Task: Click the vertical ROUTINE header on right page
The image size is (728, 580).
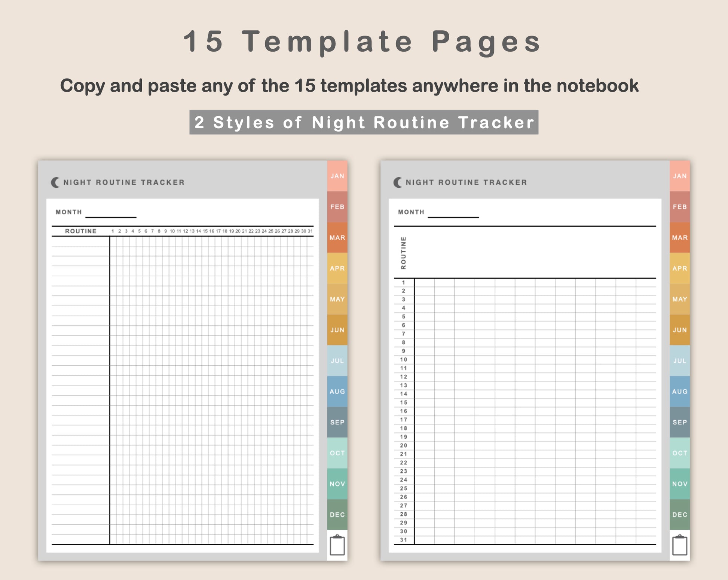Action: pyautogui.click(x=403, y=253)
